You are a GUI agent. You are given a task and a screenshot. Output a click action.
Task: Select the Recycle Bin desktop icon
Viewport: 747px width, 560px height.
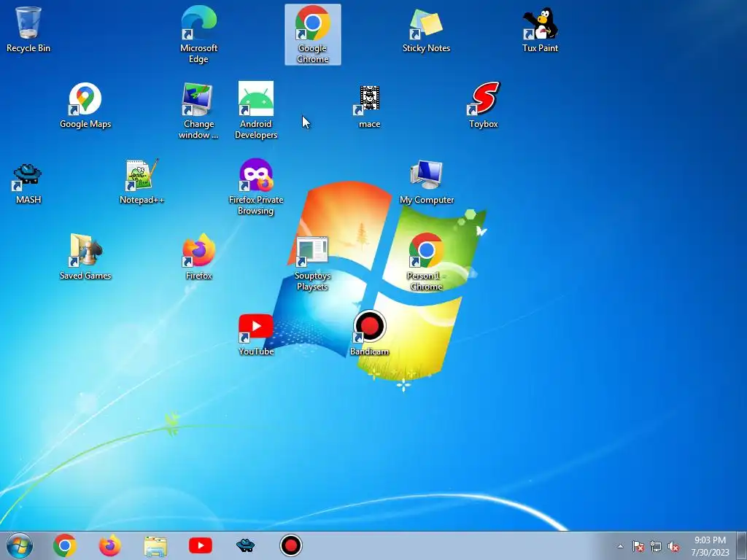(28, 29)
